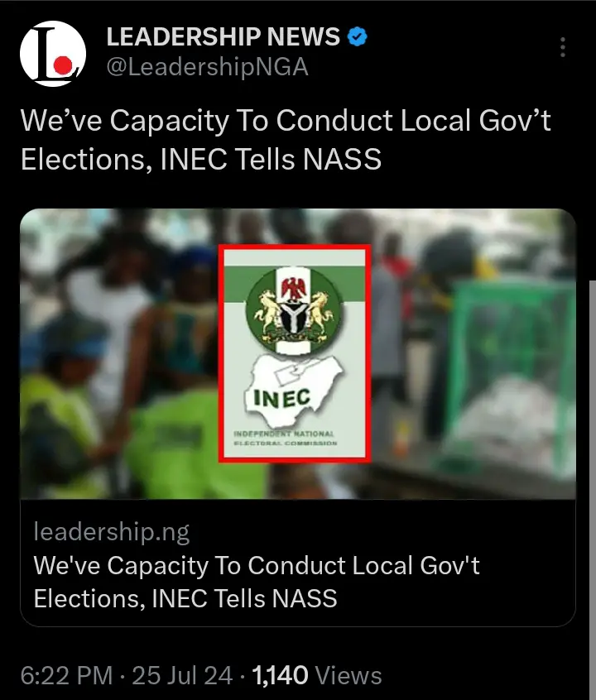This screenshot has height=700, width=596.
Task: Open the @LeadershipNGA handle link
Action: pos(207,67)
